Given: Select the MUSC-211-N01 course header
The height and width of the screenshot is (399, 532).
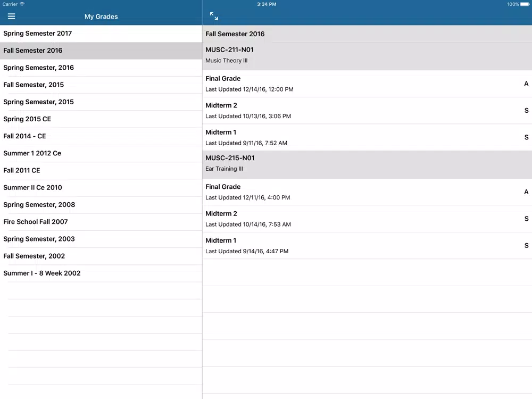Looking at the screenshot, I should point(367,56).
